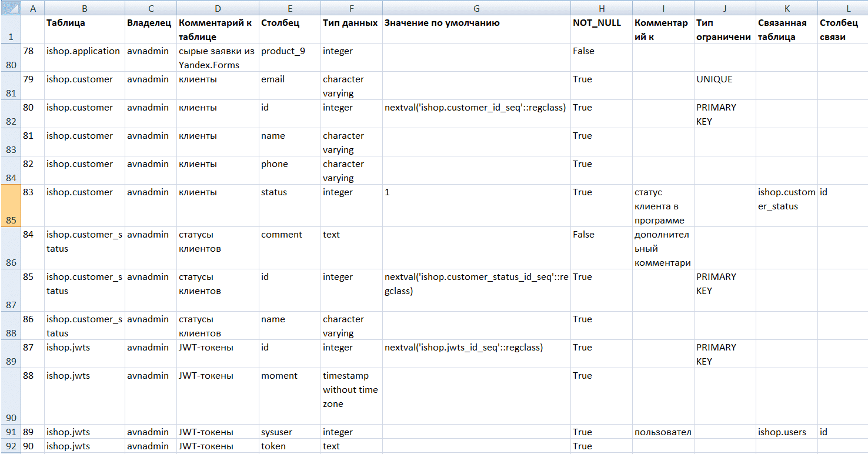The width and height of the screenshot is (868, 454).
Task: Select the 'id' link-column cell in the sysuser row
Action: pyautogui.click(x=843, y=432)
